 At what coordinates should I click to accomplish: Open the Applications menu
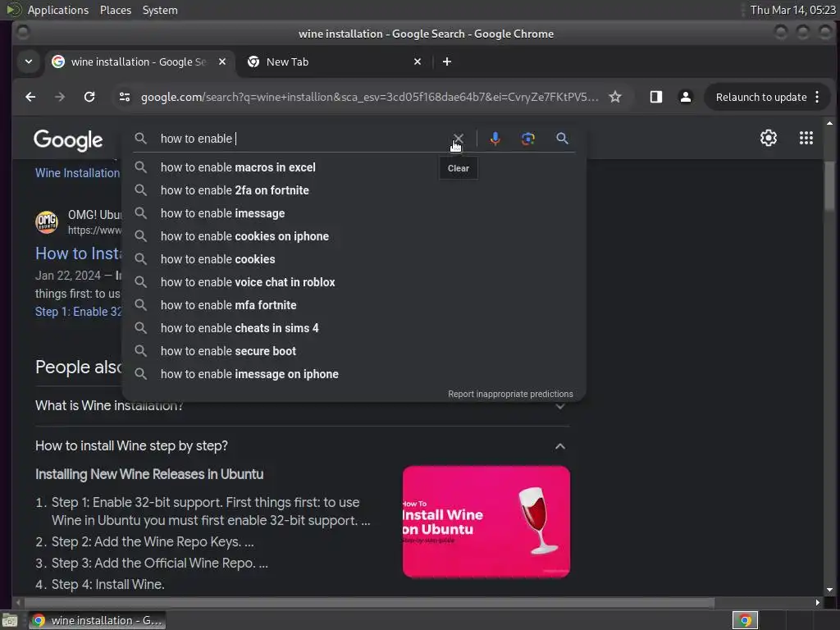pyautogui.click(x=58, y=10)
